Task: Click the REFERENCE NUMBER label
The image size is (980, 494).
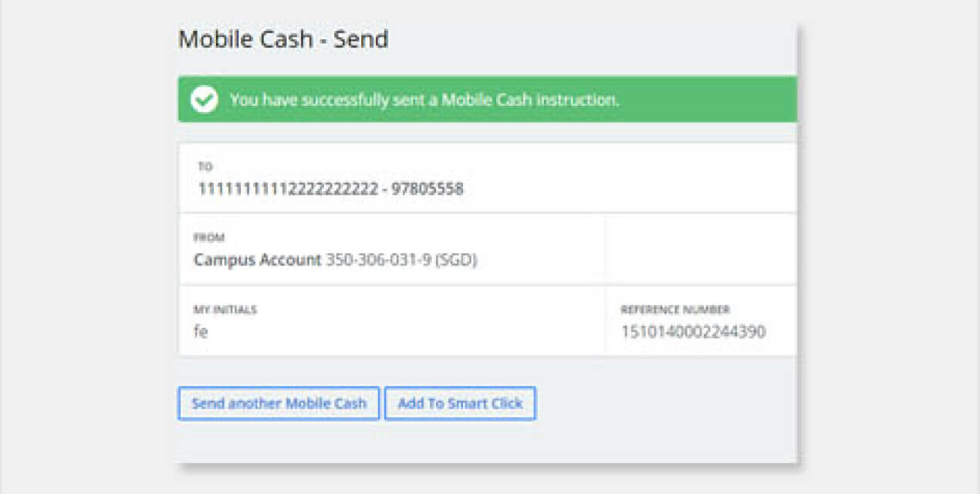Action: click(x=675, y=310)
